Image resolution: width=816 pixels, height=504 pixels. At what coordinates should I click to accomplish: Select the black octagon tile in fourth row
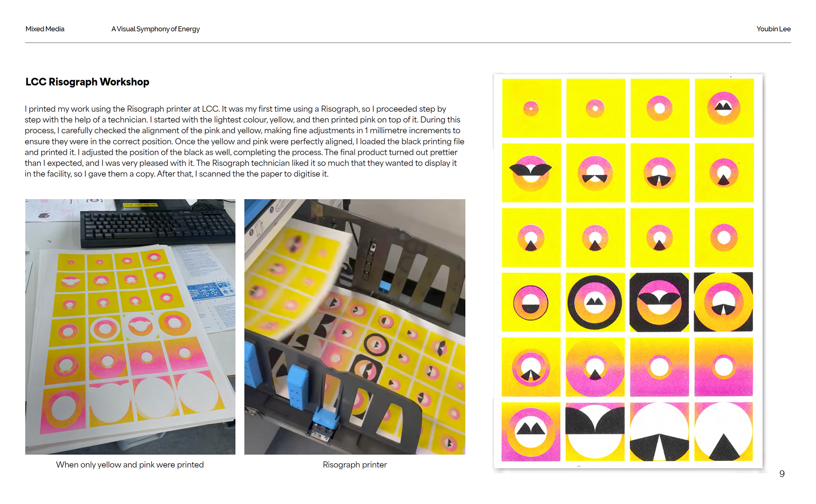pyautogui.click(x=660, y=302)
